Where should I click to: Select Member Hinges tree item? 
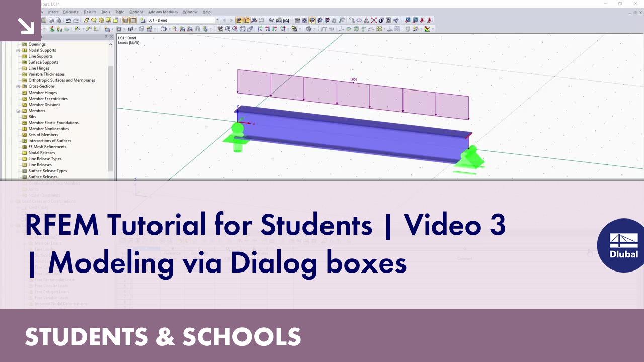[43, 93]
